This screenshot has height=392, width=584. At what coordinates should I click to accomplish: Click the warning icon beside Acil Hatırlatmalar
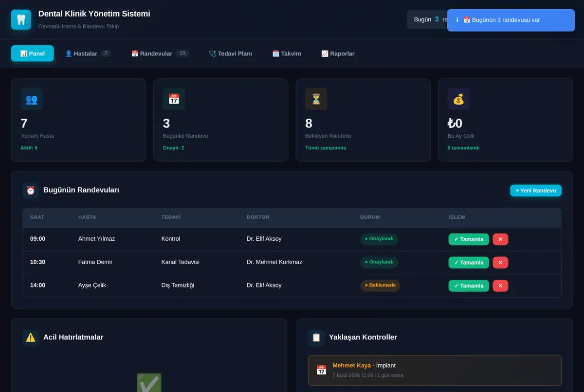tap(31, 338)
